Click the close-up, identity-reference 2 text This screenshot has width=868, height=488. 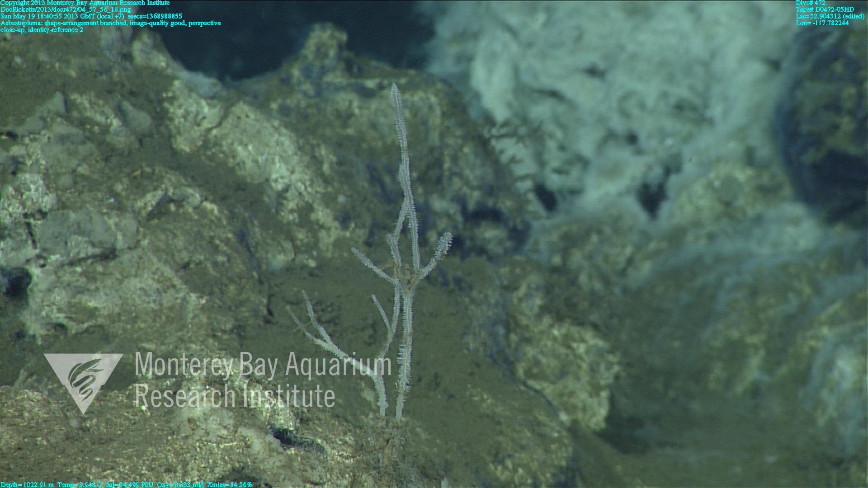[42, 30]
